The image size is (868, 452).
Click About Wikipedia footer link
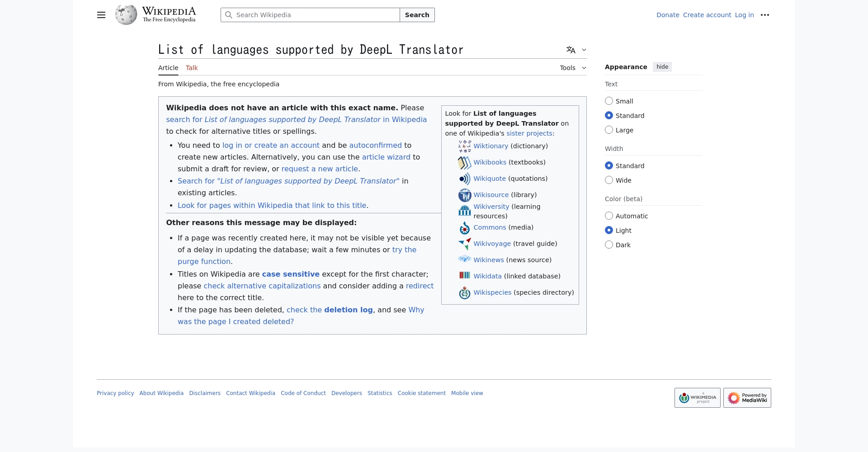[161, 393]
